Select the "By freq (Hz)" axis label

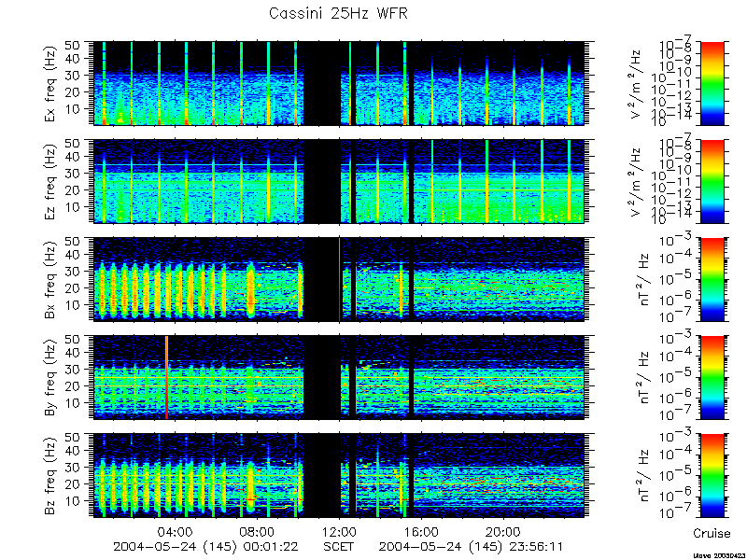50,378
